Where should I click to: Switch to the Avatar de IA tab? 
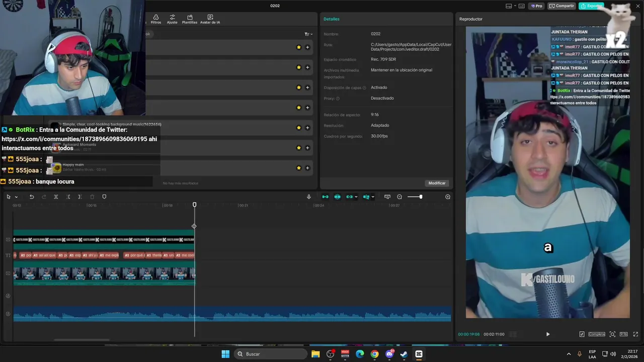[210, 19]
